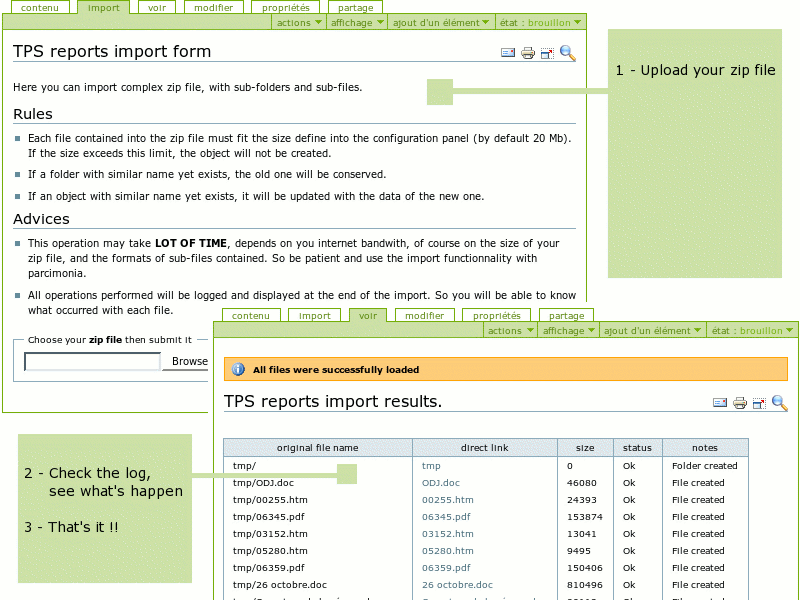Switch to the modifier tab in the results panel
Screen dimensions: 800x600
(425, 316)
